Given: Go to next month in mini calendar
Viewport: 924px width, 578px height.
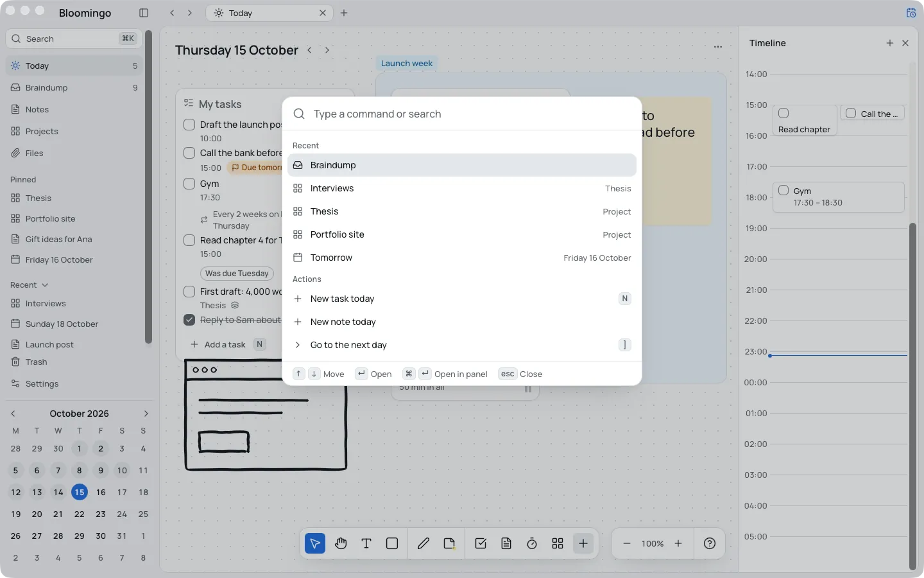Looking at the screenshot, I should coord(146,414).
